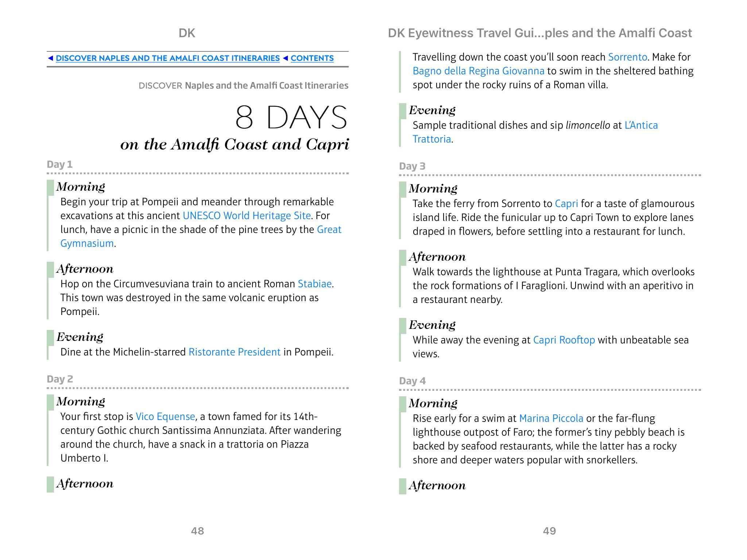Click the DK header on left page

coord(187,33)
